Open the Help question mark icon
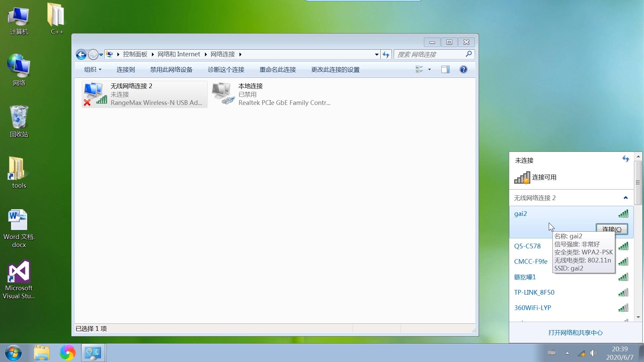 point(463,69)
